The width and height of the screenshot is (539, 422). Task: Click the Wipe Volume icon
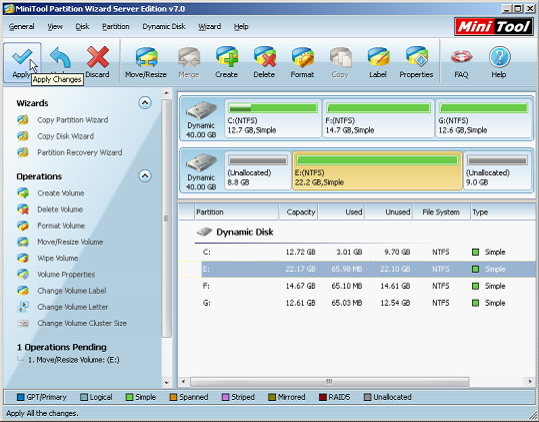23,258
